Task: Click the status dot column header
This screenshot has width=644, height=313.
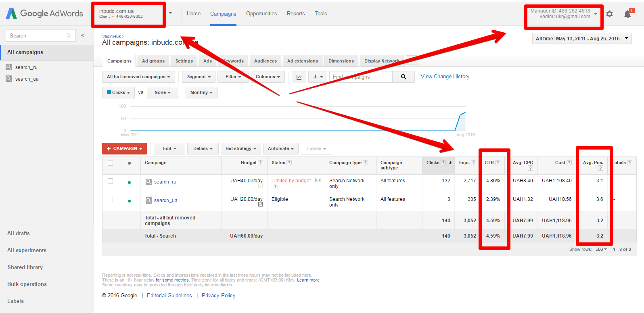Action: (129, 163)
